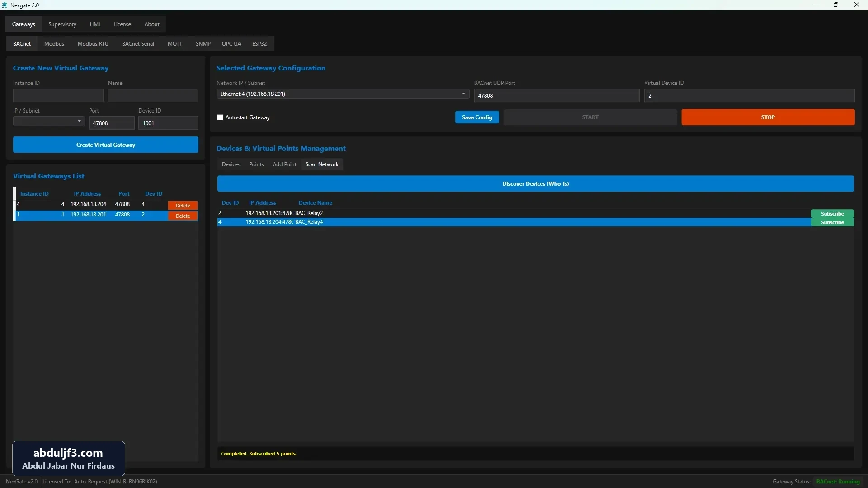Click the Device ID field showing 1001
Viewport: 868px width, 488px height.
tap(168, 123)
